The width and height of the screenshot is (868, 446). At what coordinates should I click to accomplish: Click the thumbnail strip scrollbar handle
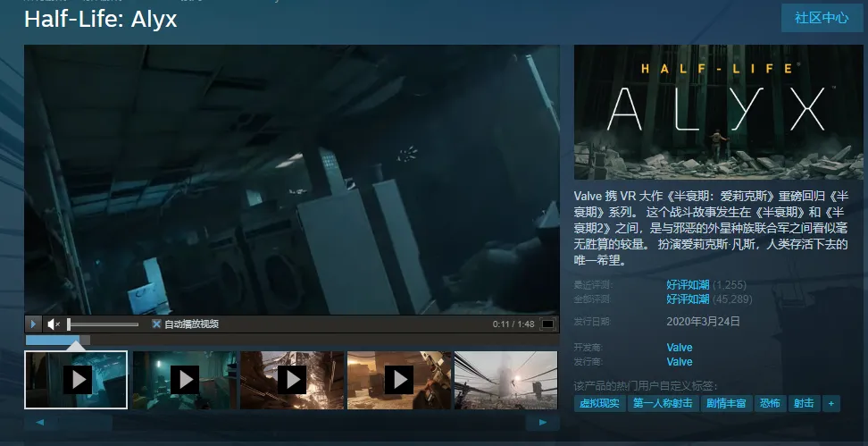pyautogui.click(x=86, y=422)
